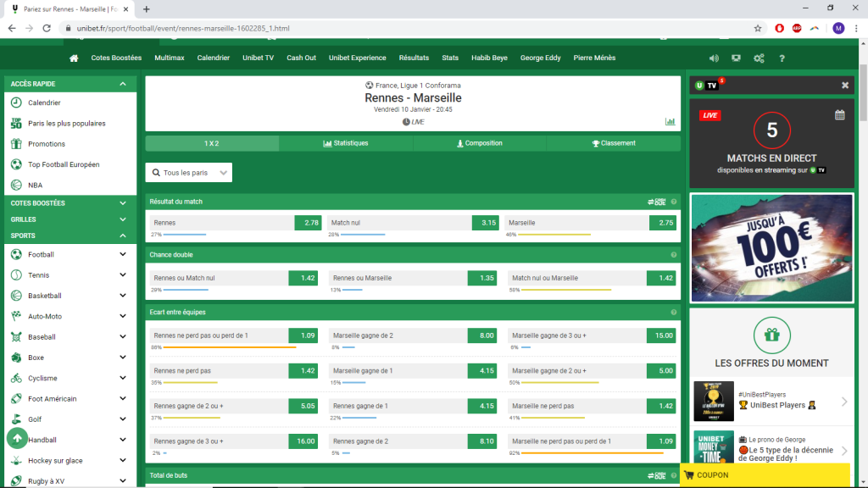Expand Cyclisme sport chevron
The width and height of the screenshot is (868, 488).
tap(123, 378)
